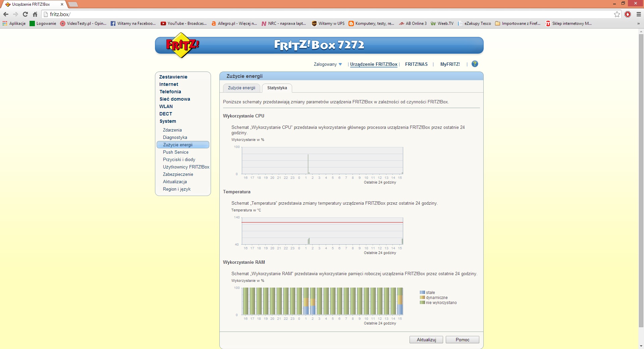Click the Aktualizuj button
644x349 pixels.
coord(426,340)
